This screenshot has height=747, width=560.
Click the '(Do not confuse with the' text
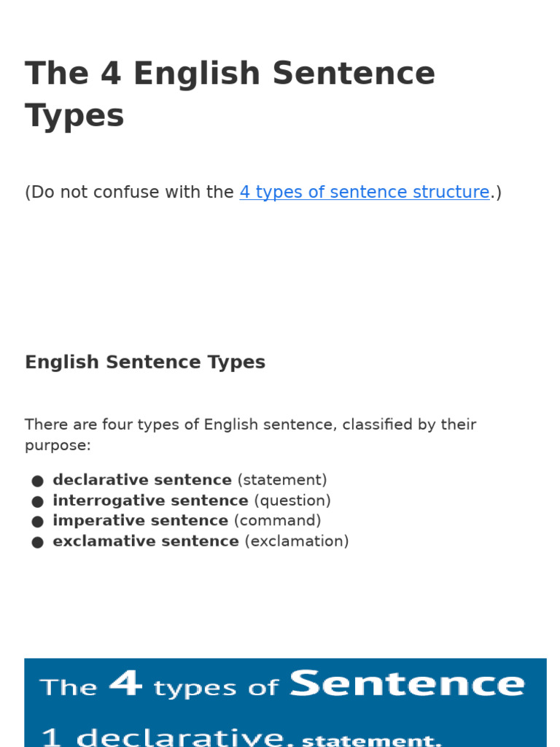tap(130, 193)
